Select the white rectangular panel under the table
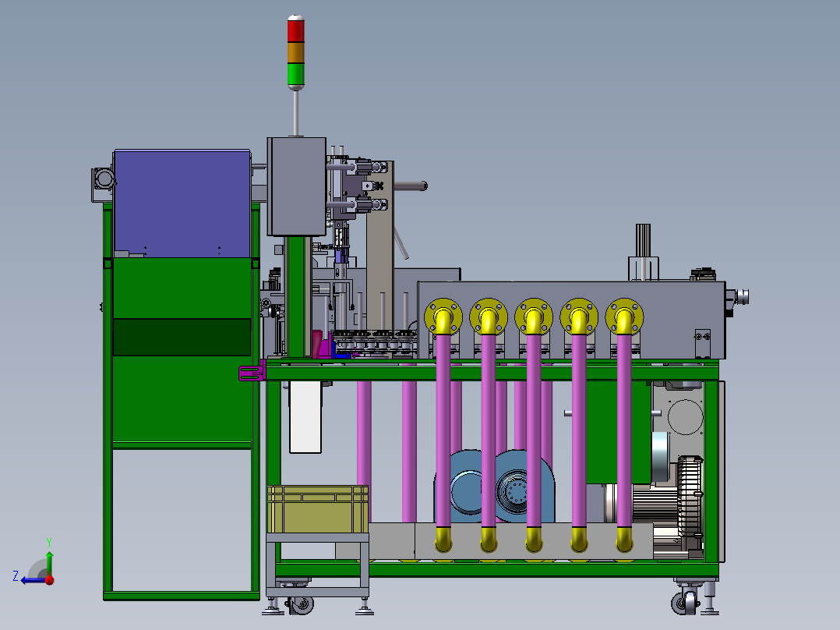This screenshot has width=840, height=630. (305, 417)
